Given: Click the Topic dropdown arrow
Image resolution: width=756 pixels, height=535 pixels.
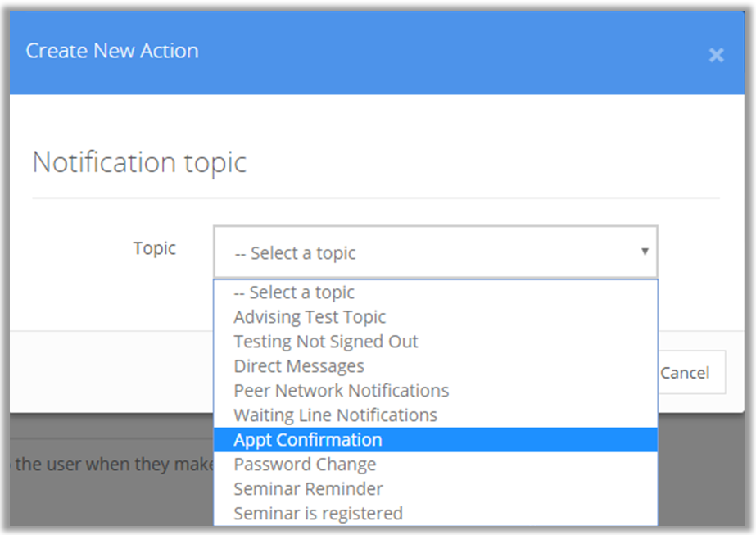Looking at the screenshot, I should click(645, 252).
